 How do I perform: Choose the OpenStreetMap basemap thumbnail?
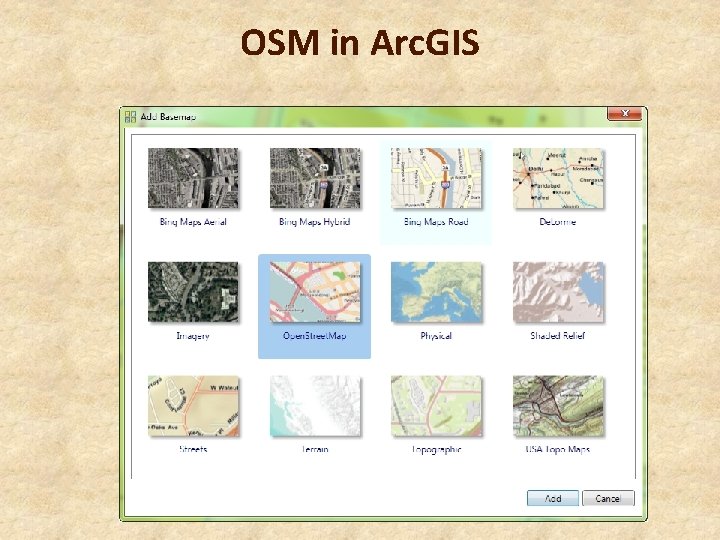(x=315, y=292)
